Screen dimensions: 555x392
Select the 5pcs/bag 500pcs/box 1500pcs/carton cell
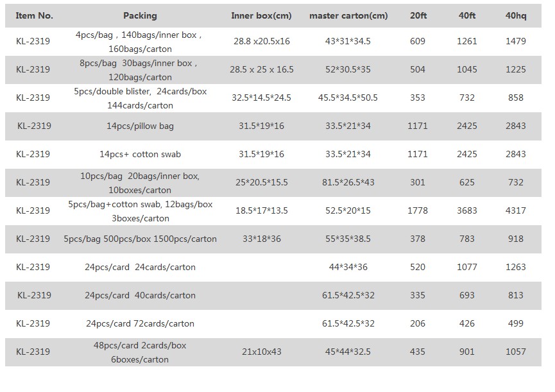click(140, 239)
